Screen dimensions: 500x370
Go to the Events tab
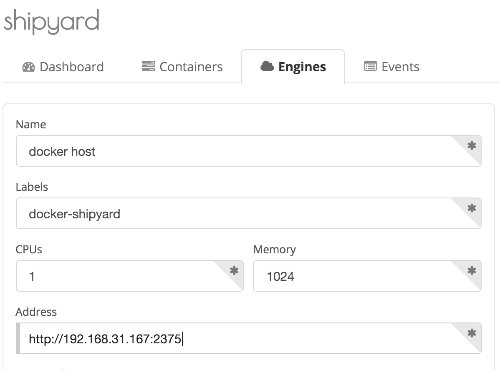tap(392, 67)
